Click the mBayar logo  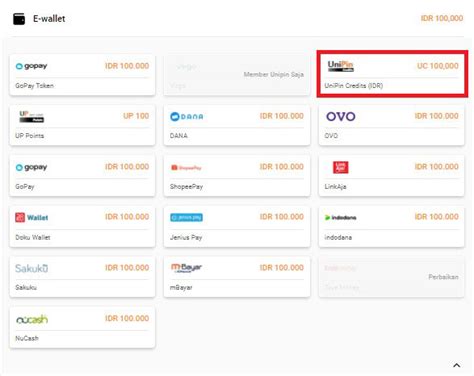click(x=186, y=268)
